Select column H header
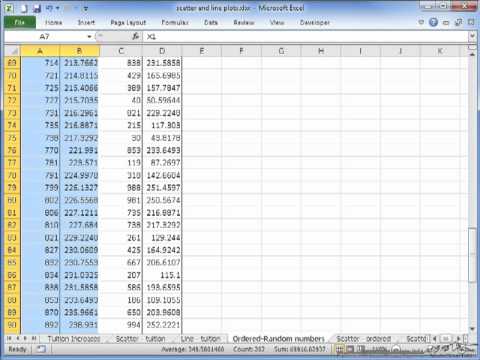Viewport: 480px width, 360px height. point(321,51)
